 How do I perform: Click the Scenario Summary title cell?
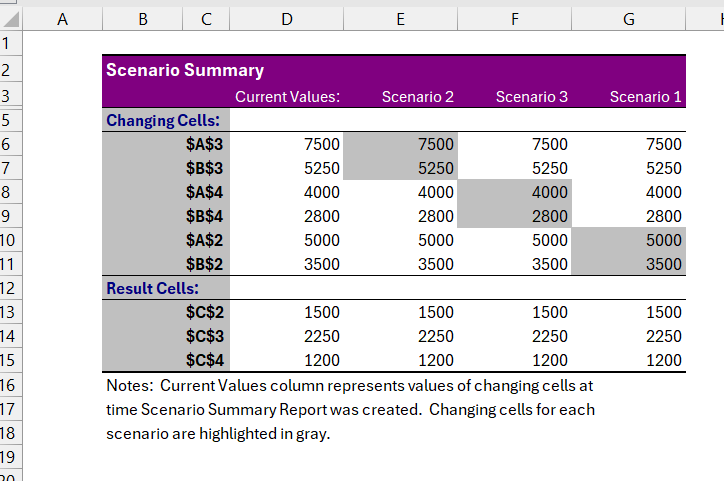pyautogui.click(x=185, y=70)
